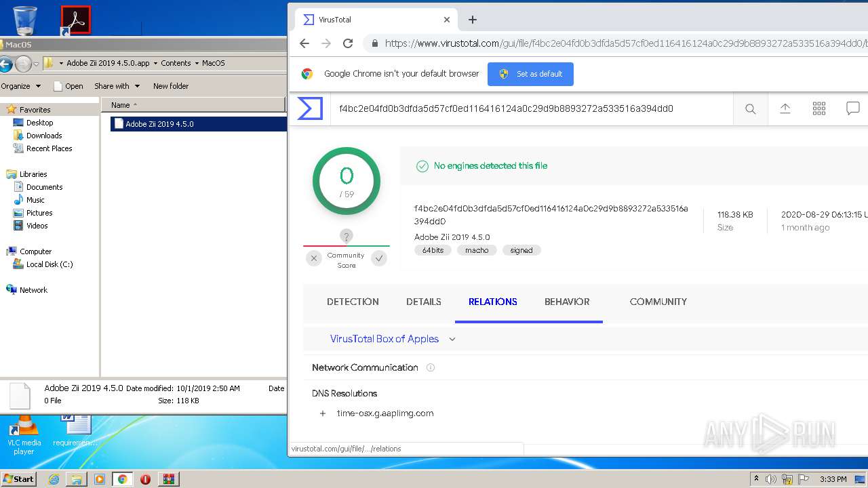
Task: Expand the time-osx.g.aaplimg.com DNS entry
Action: click(323, 413)
